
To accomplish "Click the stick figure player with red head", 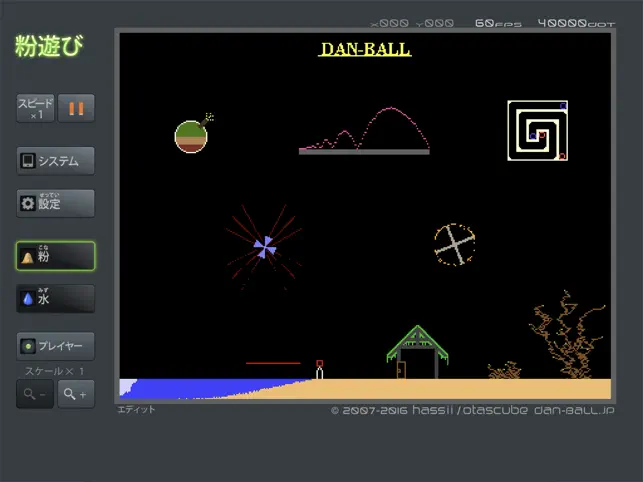I will [319, 369].
